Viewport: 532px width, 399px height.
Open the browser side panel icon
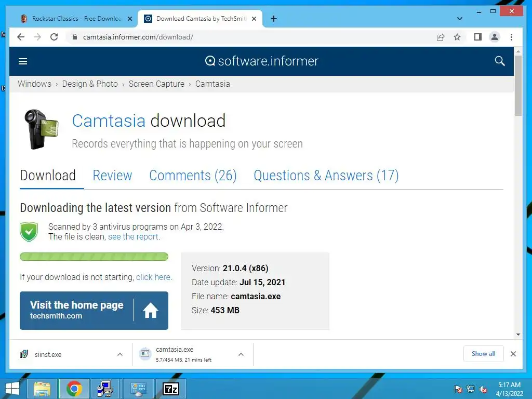(x=478, y=37)
